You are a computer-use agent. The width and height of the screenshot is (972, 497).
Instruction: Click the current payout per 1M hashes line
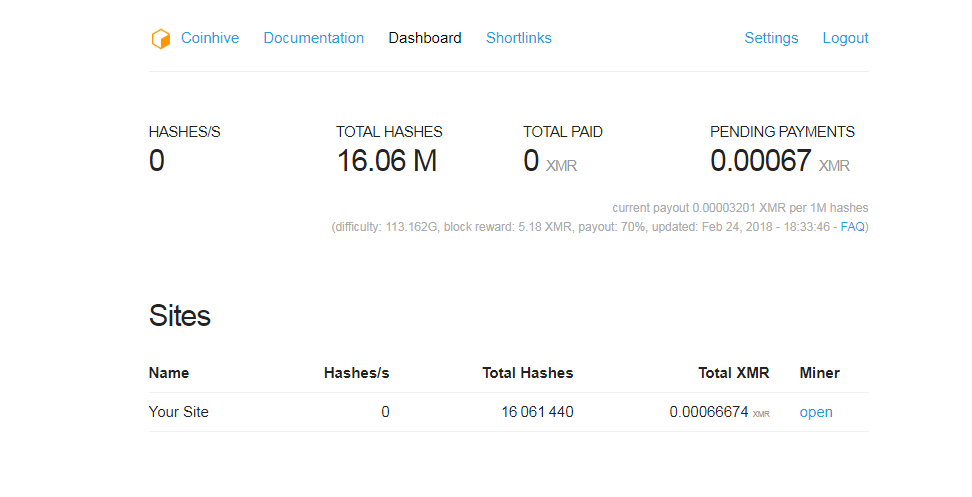point(740,208)
